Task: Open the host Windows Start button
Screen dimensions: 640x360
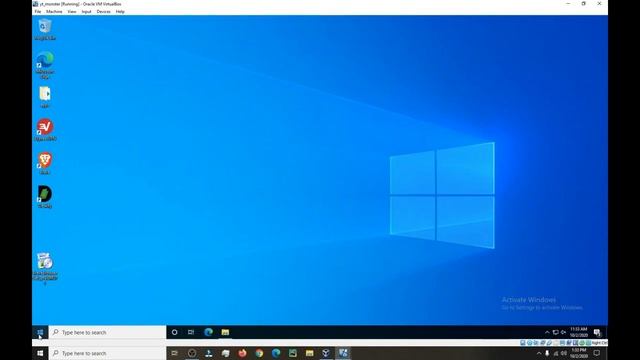Action: [x=40, y=353]
